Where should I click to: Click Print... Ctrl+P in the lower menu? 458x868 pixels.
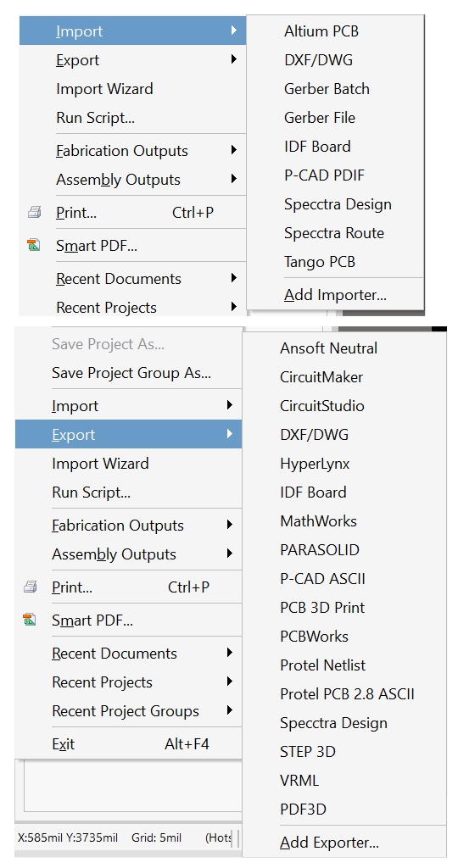click(x=128, y=587)
